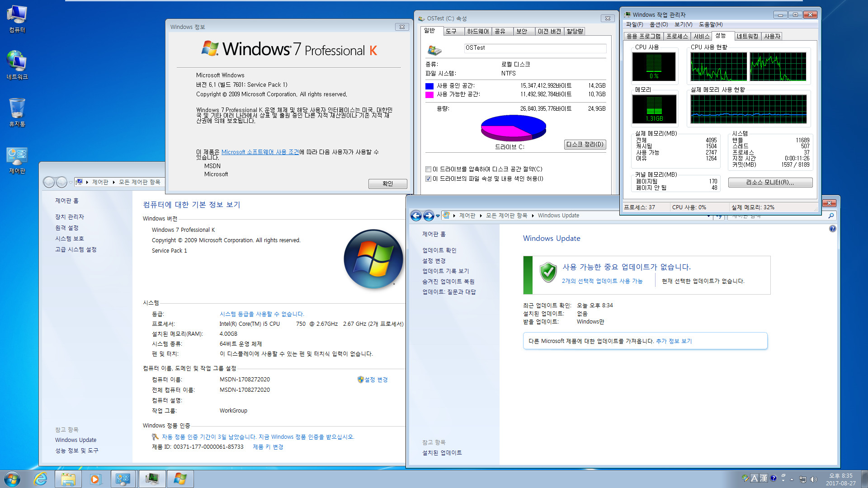Switch to Networking tab in Task Manager
This screenshot has width=868, height=488.
[x=747, y=36]
